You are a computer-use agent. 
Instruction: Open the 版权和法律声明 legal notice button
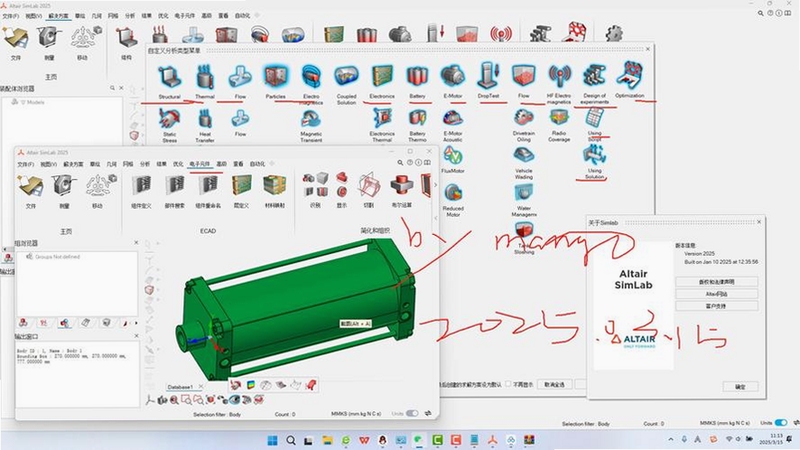tap(716, 282)
